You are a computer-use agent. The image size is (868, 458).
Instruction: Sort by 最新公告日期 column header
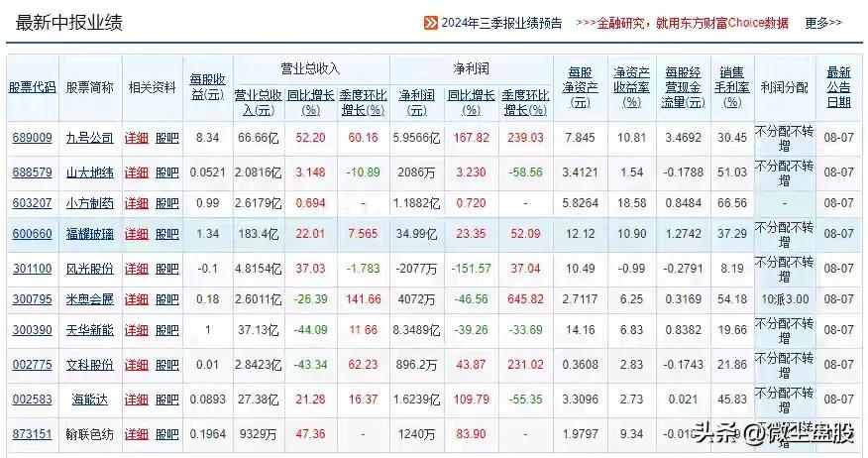point(838,87)
